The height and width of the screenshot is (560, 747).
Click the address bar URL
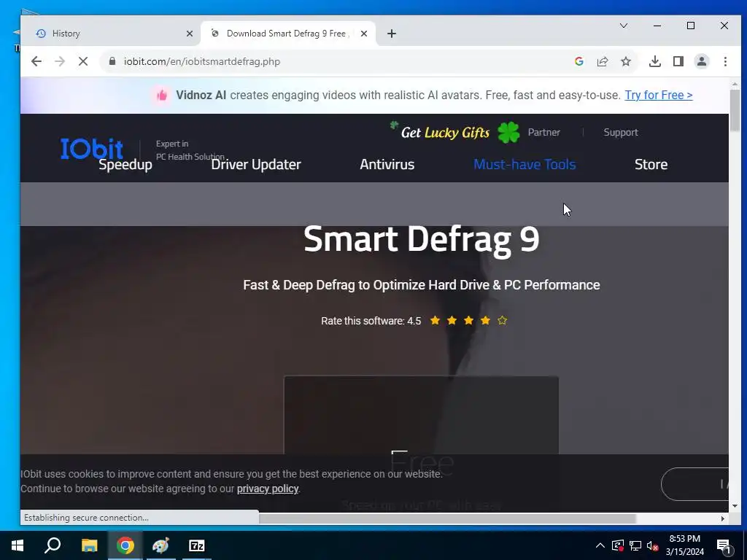tap(202, 61)
